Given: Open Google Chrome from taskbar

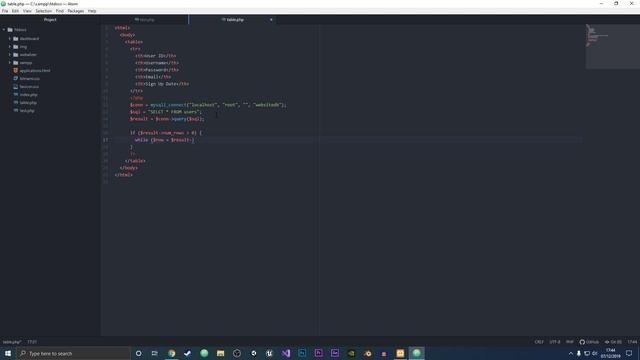Looking at the screenshot, I should pos(171,353).
